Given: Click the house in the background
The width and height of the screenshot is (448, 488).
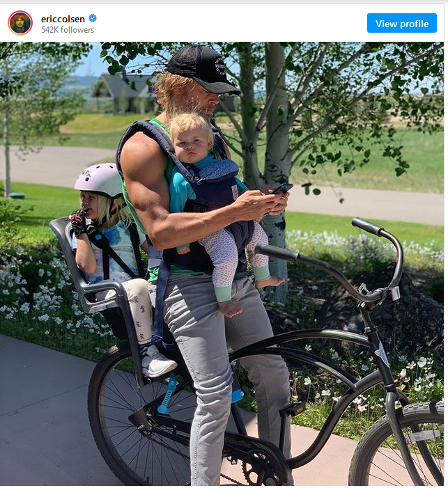Looking at the screenshot, I should [124, 93].
